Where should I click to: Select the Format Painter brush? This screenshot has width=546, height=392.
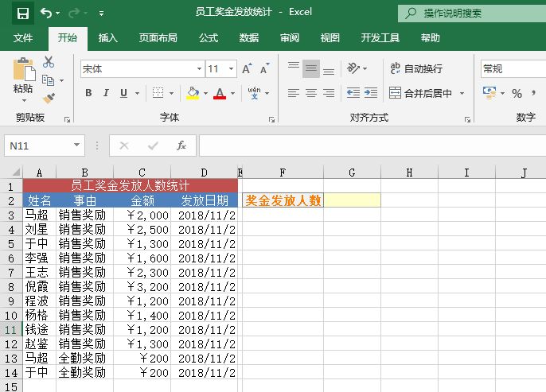pyautogui.click(x=49, y=98)
